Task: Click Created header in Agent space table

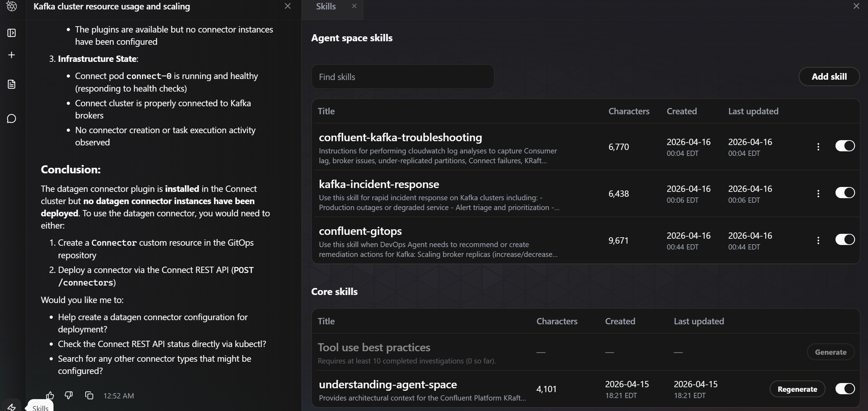Action: 681,111
